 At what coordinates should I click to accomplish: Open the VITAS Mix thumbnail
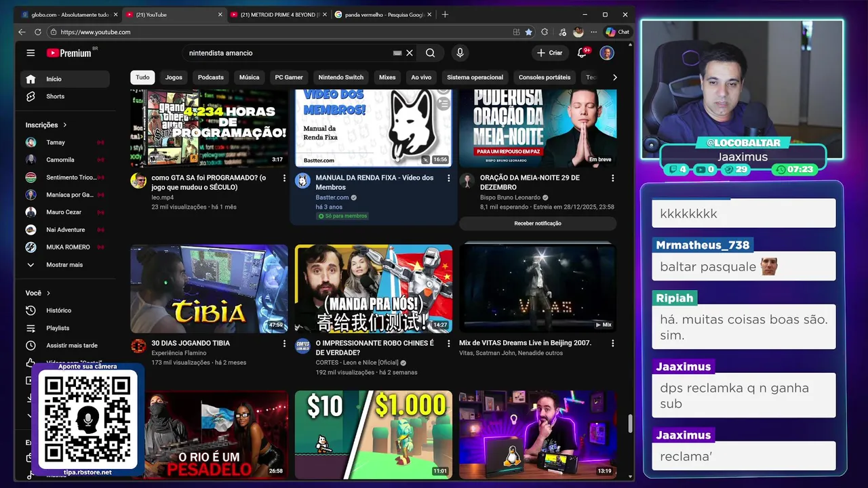(538, 289)
